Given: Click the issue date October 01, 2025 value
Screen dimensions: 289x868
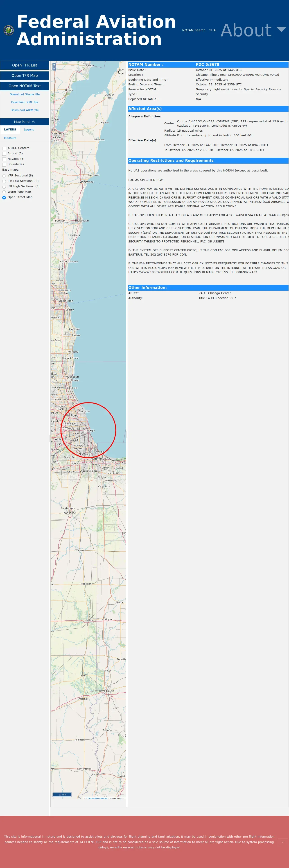Looking at the screenshot, I should (x=219, y=70).
